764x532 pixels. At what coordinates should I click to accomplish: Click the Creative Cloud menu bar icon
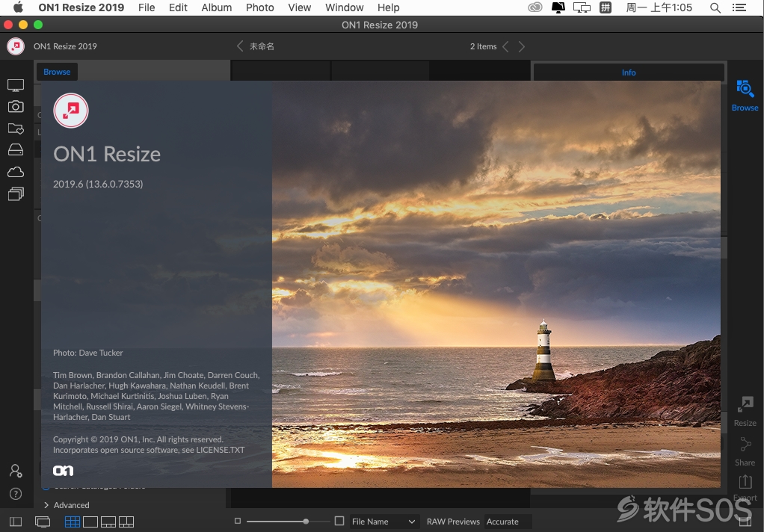535,7
